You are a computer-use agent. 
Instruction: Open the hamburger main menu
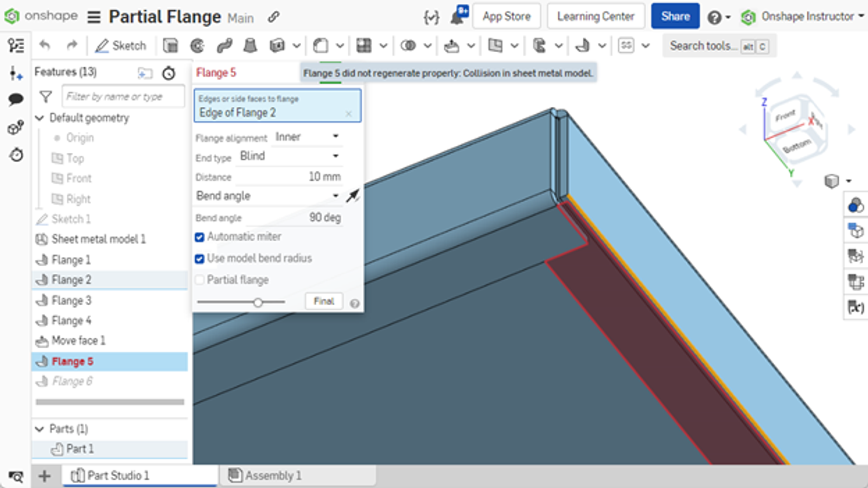[x=94, y=16]
